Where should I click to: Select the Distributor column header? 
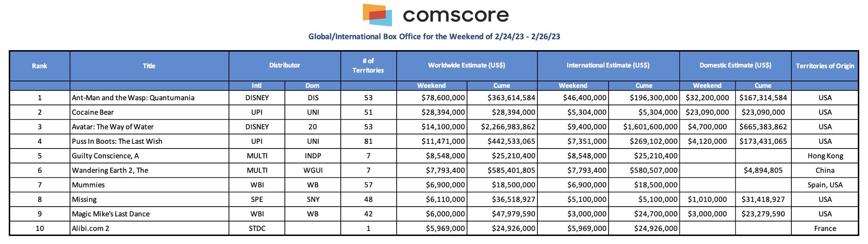point(284,65)
